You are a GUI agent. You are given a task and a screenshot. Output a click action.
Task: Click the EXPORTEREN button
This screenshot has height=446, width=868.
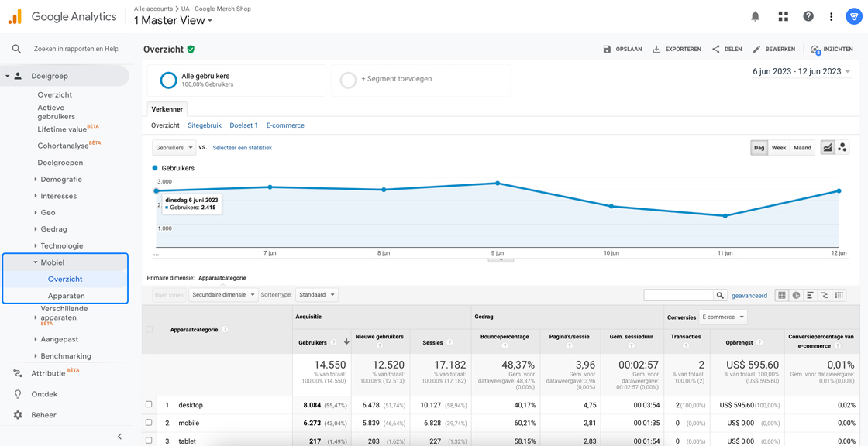(677, 49)
